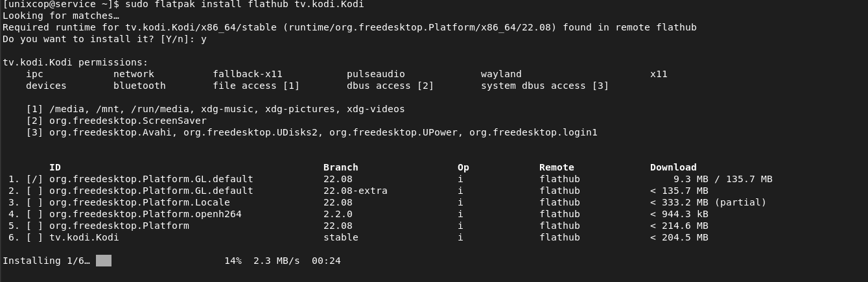Click the empty [ ] box for GL.default 22.08-extra
The image size is (868, 282).
(34, 191)
